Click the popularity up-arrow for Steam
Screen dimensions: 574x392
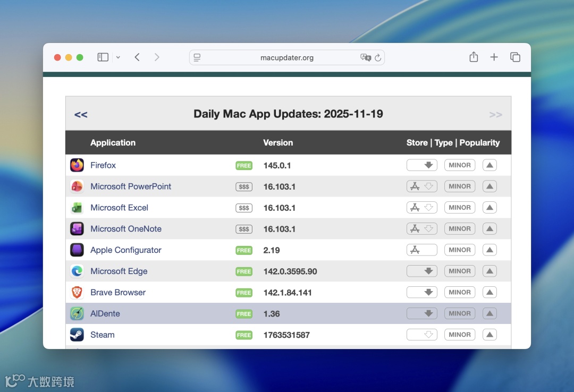click(489, 335)
